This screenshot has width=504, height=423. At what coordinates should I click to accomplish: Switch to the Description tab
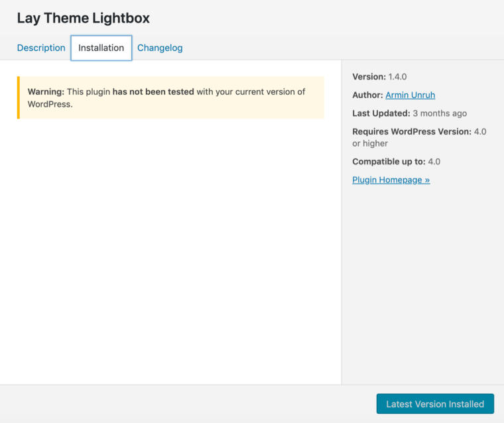tap(41, 48)
